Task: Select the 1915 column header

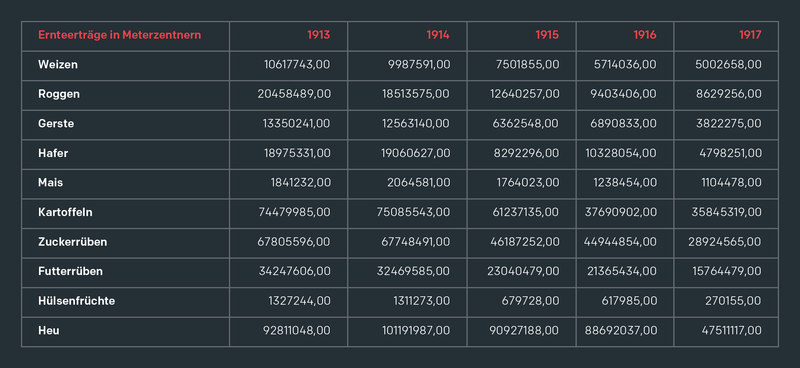Action: coord(547,35)
